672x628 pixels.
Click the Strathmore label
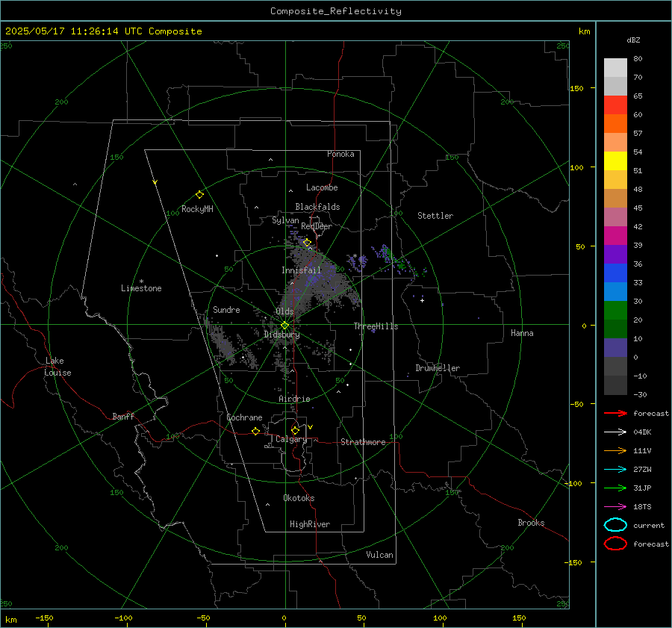[363, 442]
